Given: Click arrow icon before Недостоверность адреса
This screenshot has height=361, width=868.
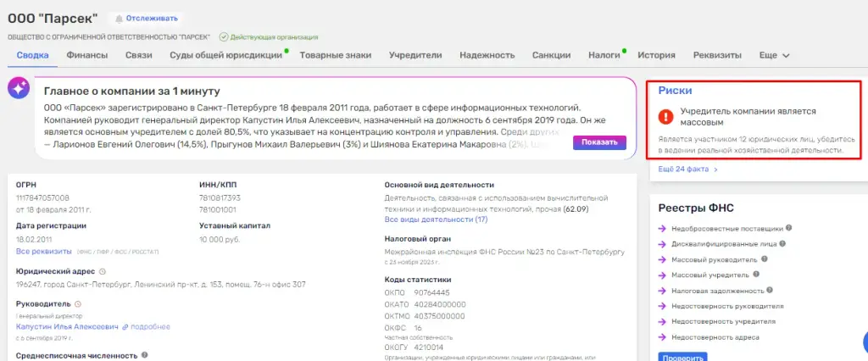Looking at the screenshot, I should point(662,337).
